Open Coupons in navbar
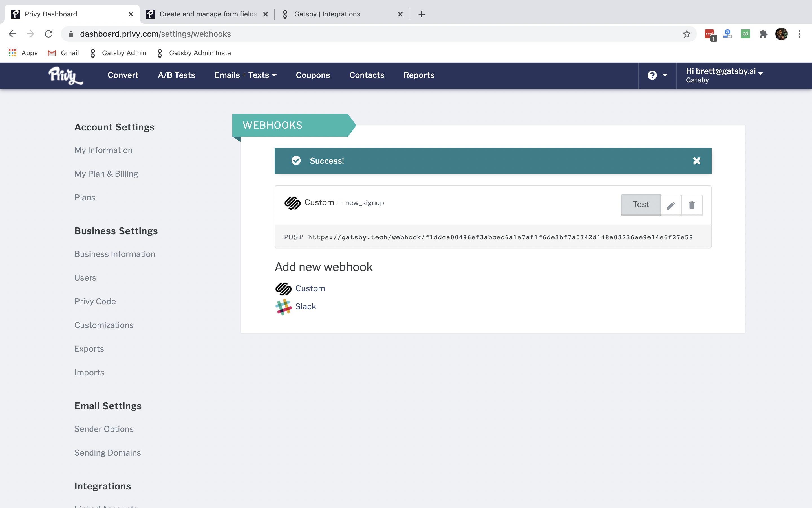 tap(313, 75)
